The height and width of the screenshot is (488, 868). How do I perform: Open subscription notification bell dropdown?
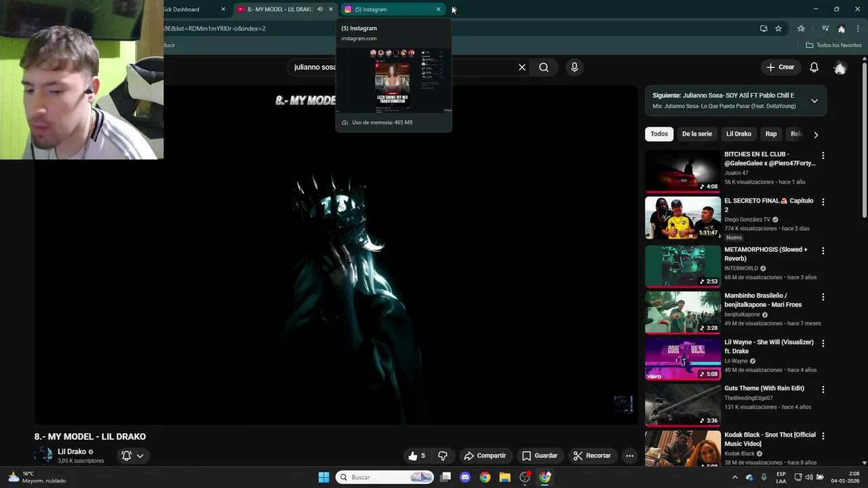point(132,455)
